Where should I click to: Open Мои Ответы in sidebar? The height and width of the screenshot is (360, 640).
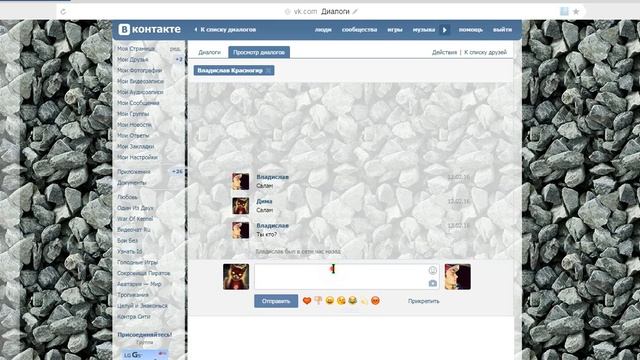pyautogui.click(x=133, y=135)
